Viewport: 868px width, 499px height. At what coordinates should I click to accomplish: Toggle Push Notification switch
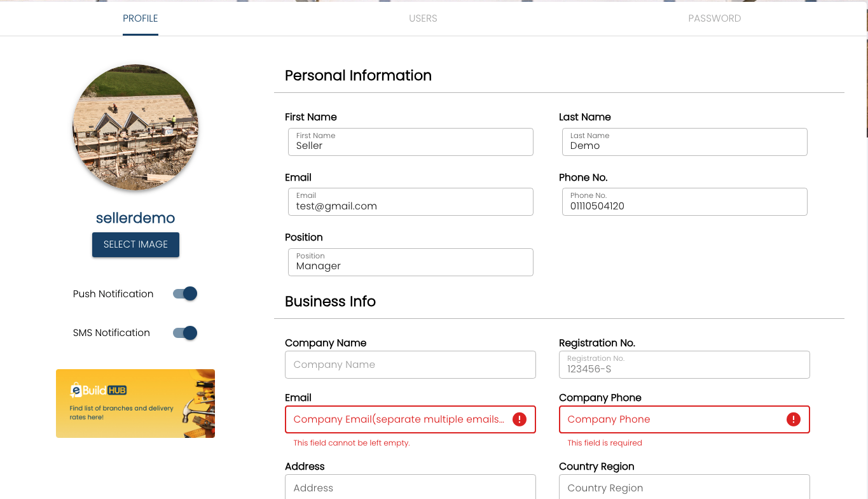185,293
